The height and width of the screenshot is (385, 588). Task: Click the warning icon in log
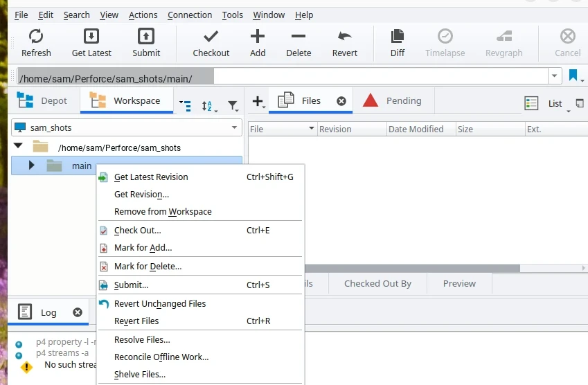(26, 367)
